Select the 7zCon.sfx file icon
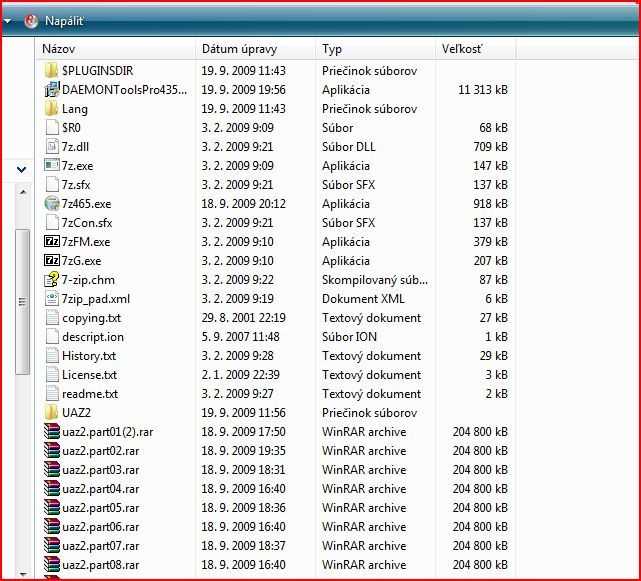This screenshot has height=581, width=641. pyautogui.click(x=52, y=222)
